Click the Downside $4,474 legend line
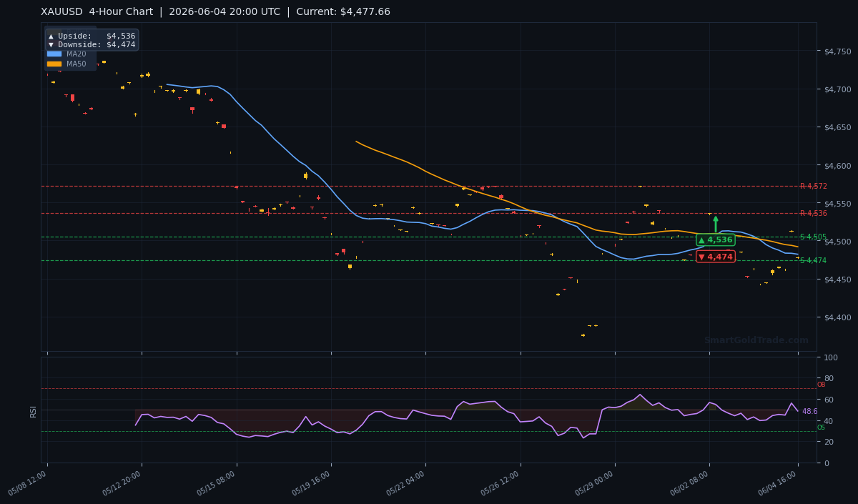 (92, 44)
